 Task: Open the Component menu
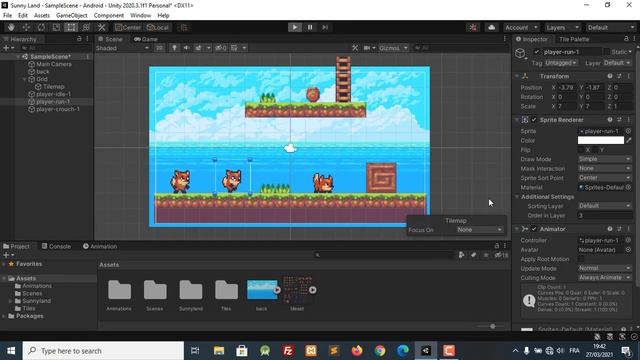pyautogui.click(x=109, y=16)
